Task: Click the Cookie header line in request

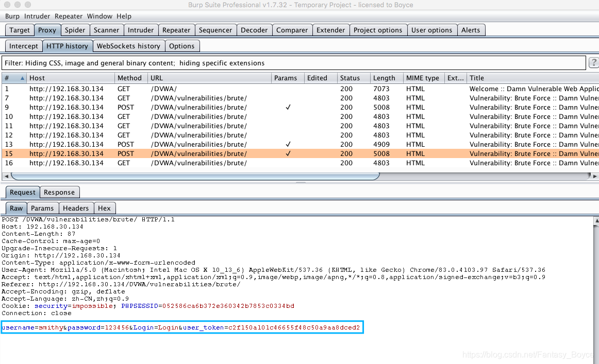Action: click(148, 306)
